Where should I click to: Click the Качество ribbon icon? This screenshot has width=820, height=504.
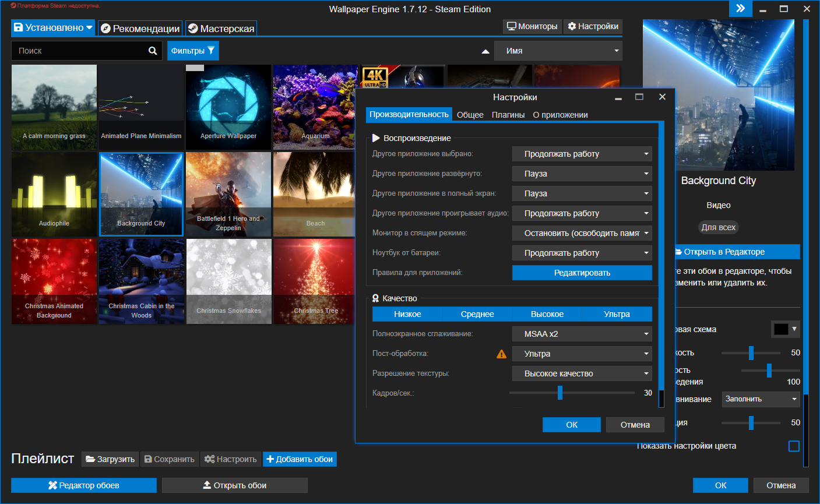[x=376, y=298]
